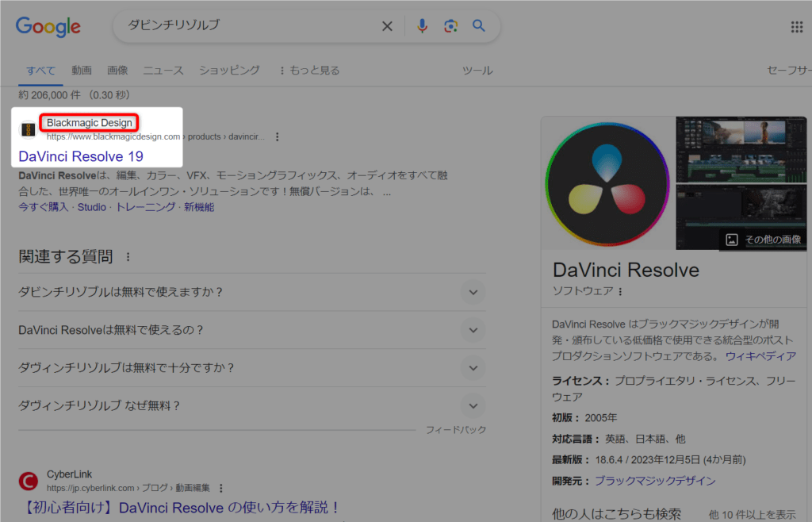Click the 初版: 2005年 entry

584,418
